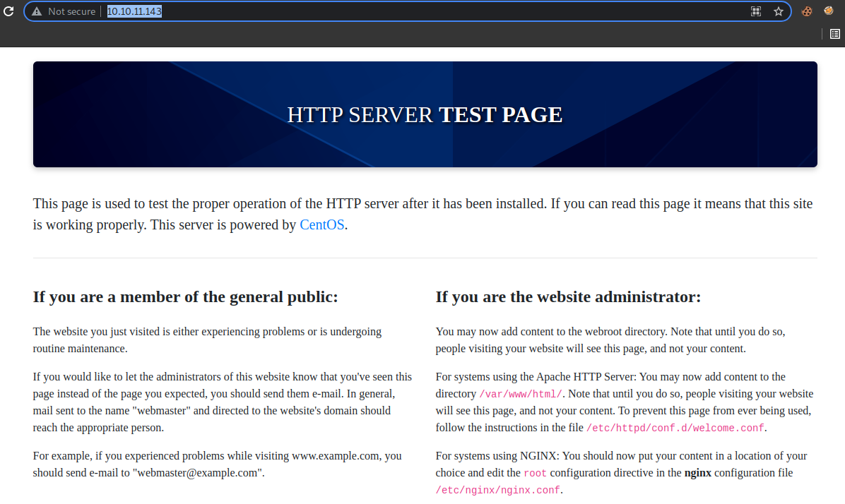Click the routine maintenance paragraph
The image size is (845, 504).
coord(207,340)
